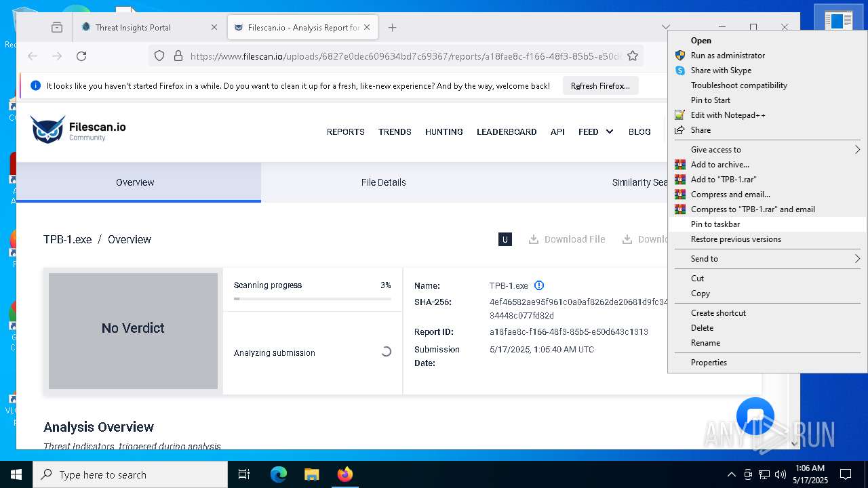The image size is (868, 488).
Task: Select Delete in context menu
Action: click(768, 328)
